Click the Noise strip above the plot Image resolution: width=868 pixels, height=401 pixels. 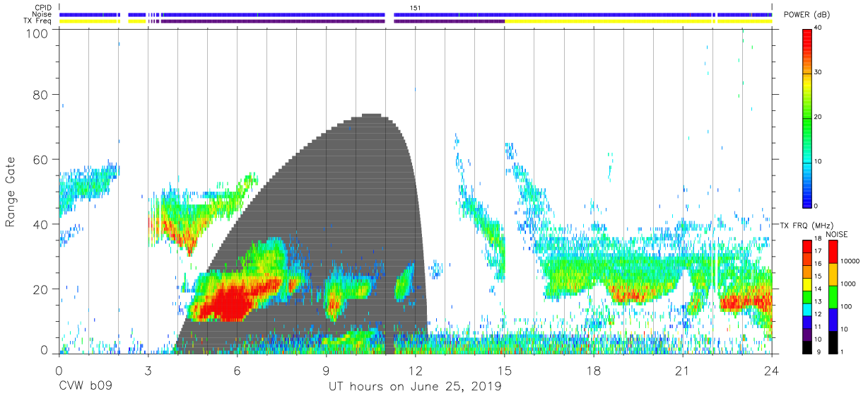click(x=416, y=14)
